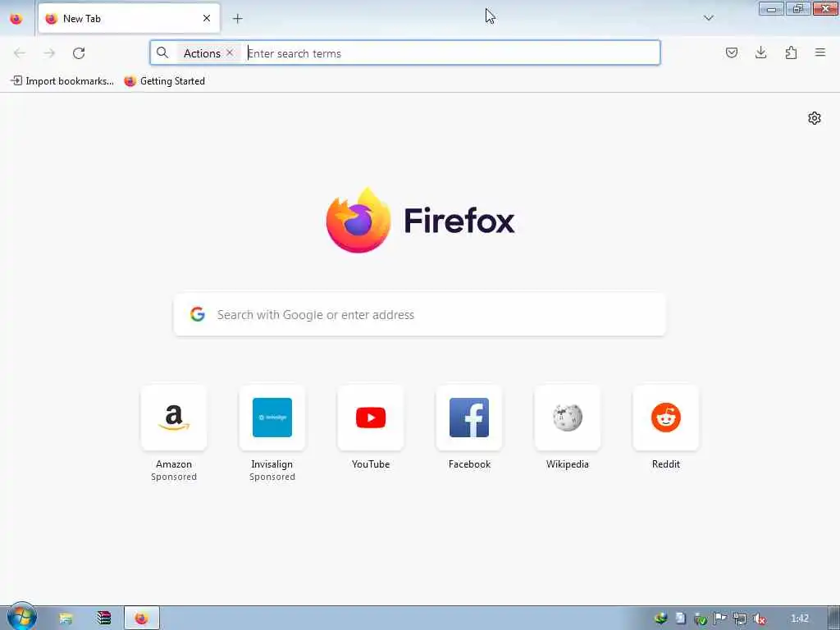Minimize the Firefox window
The height and width of the screenshot is (630, 840).
point(771,9)
